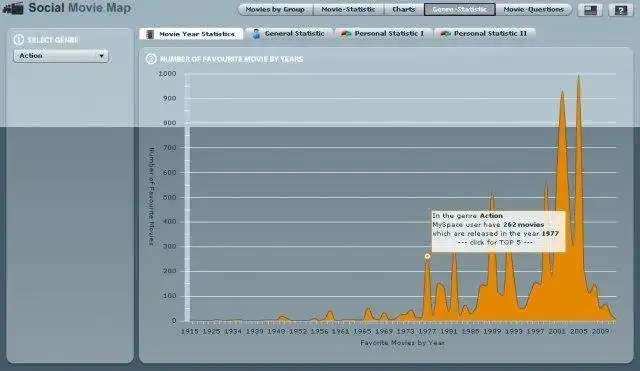Switch to the Movie-Statistic tab

[348, 9]
